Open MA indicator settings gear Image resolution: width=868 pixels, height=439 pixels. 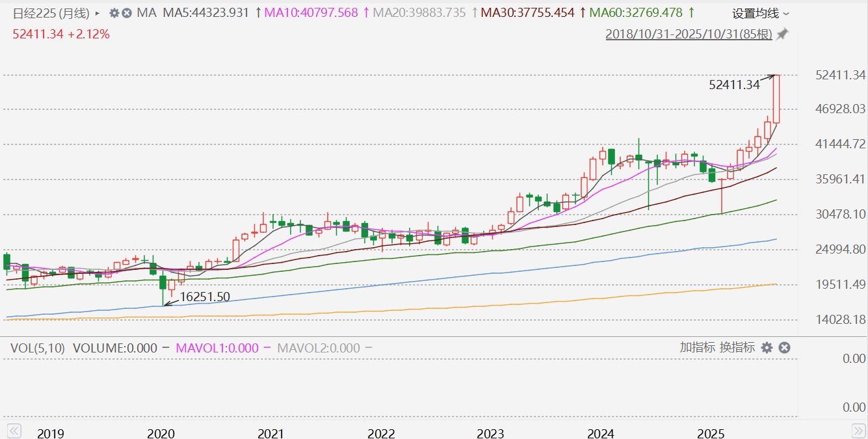[114, 13]
